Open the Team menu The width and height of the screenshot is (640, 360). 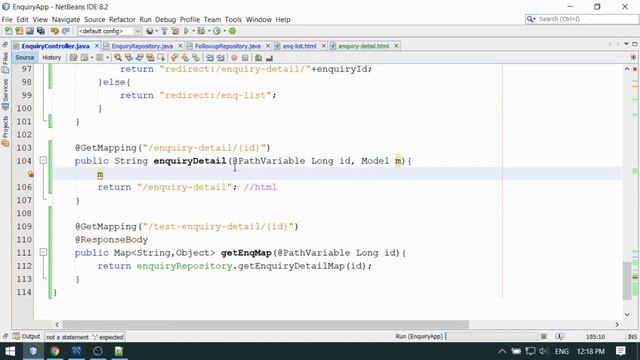pos(212,20)
